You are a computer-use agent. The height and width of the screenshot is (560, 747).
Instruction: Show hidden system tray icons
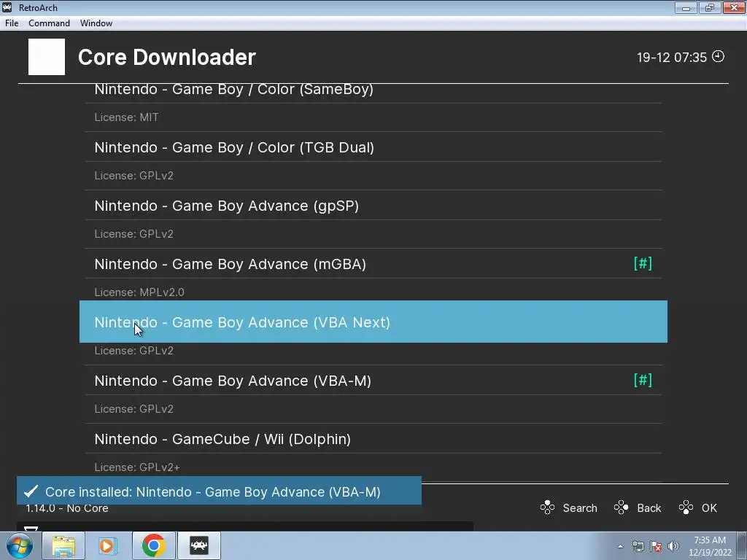[620, 546]
